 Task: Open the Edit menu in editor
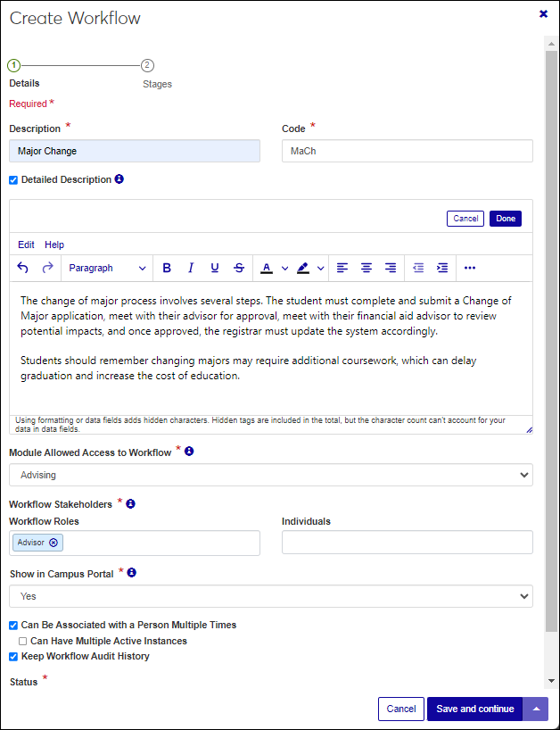click(x=27, y=245)
